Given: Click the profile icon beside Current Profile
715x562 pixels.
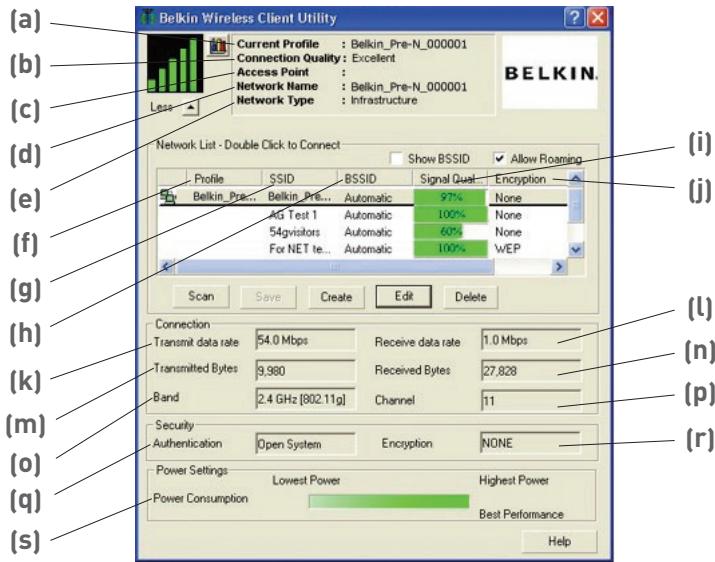Looking at the screenshot, I should click(x=218, y=46).
